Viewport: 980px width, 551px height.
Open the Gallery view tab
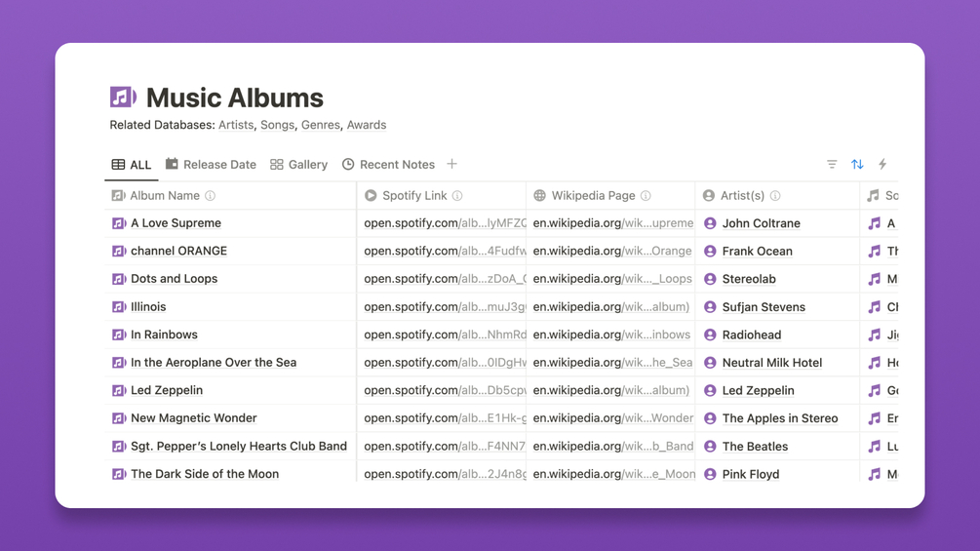pos(298,165)
